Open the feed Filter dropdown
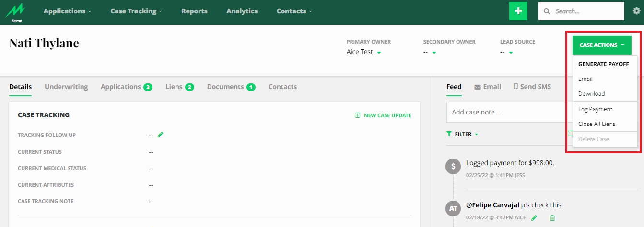Image resolution: width=644 pixels, height=227 pixels. (x=462, y=134)
